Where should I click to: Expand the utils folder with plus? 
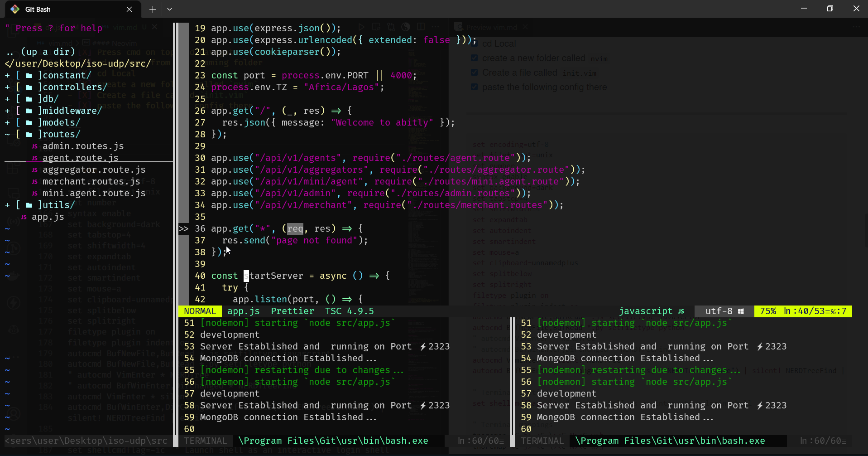(7, 205)
